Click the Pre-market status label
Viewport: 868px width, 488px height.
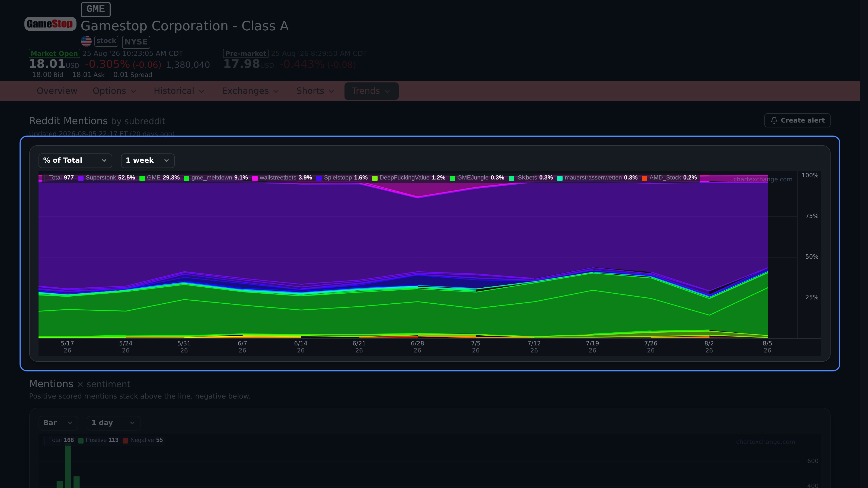point(246,54)
